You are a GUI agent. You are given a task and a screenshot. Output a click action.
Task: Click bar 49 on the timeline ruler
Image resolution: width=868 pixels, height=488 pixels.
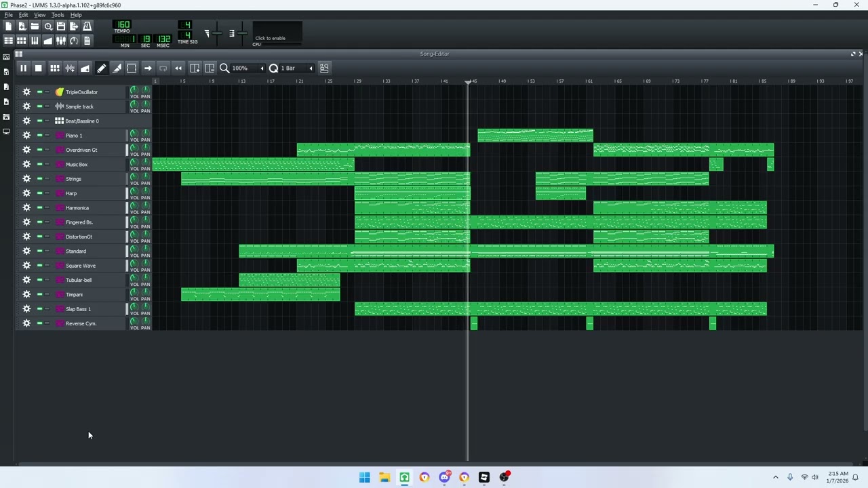coord(502,81)
